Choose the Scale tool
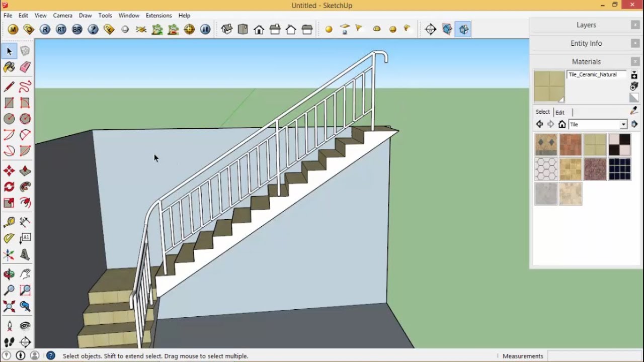Image resolution: width=644 pixels, height=362 pixels. [x=9, y=203]
